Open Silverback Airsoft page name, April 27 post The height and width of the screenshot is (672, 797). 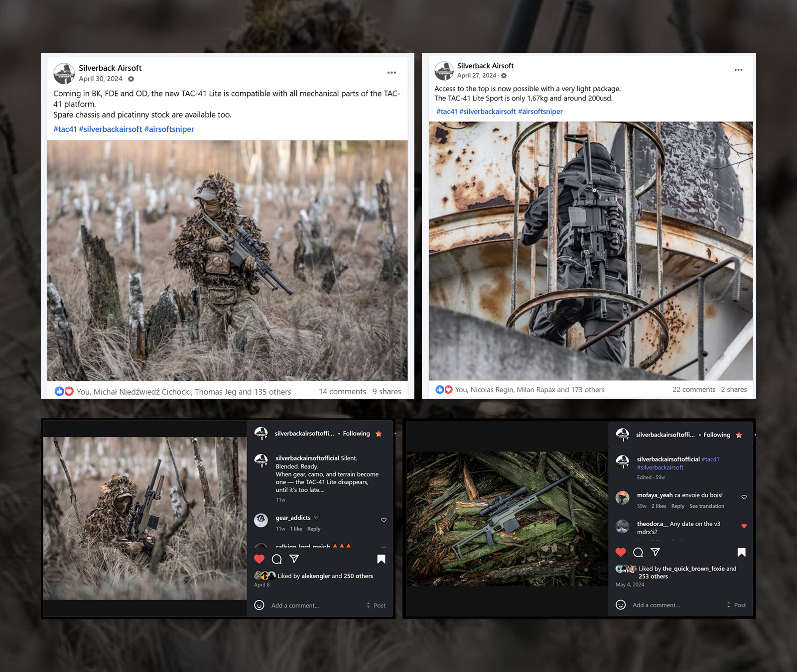coord(485,66)
